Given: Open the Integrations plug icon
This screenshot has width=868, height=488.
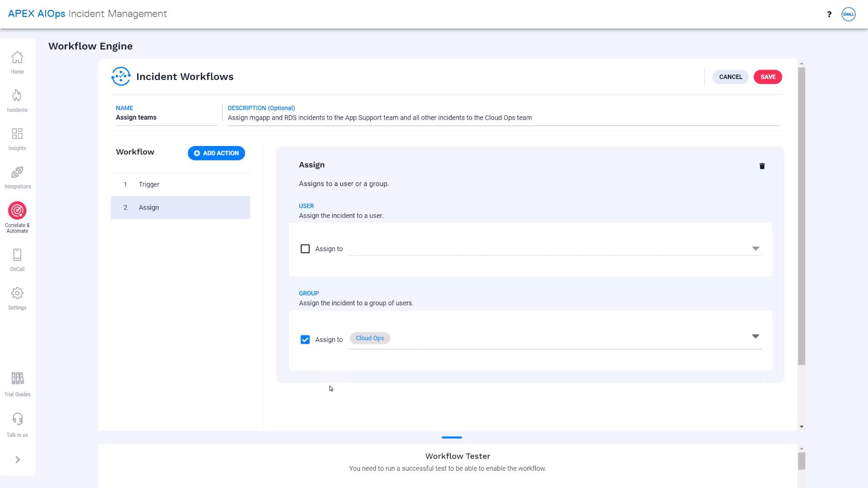Looking at the screenshot, I should [x=17, y=172].
